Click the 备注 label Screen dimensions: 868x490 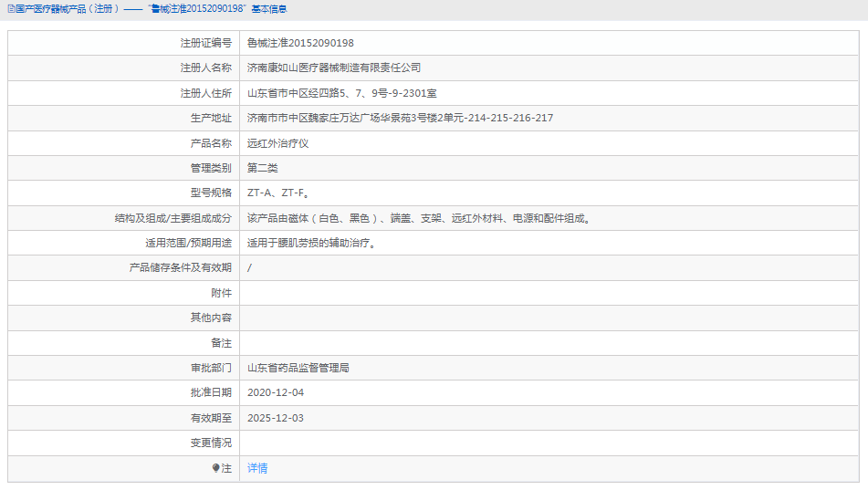pyautogui.click(x=222, y=343)
